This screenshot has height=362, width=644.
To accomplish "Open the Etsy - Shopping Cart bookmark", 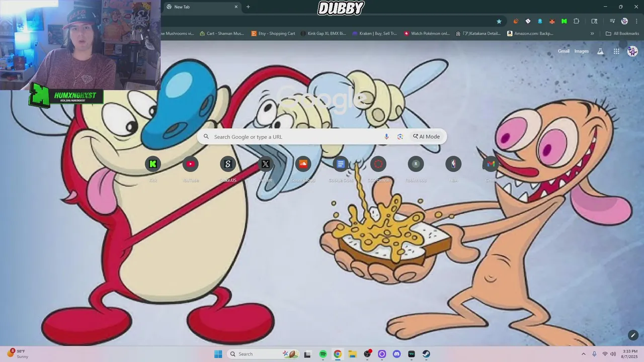I will click(x=273, y=34).
